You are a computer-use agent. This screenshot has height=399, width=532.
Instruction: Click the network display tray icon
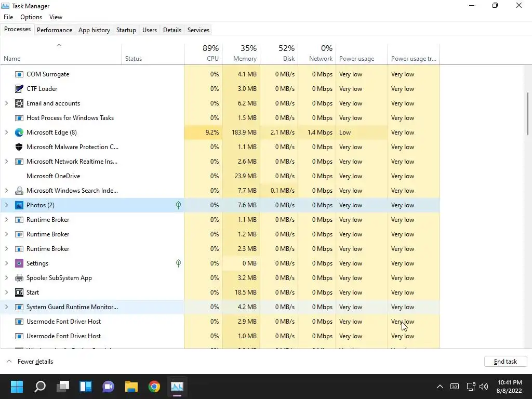pyautogui.click(x=471, y=387)
